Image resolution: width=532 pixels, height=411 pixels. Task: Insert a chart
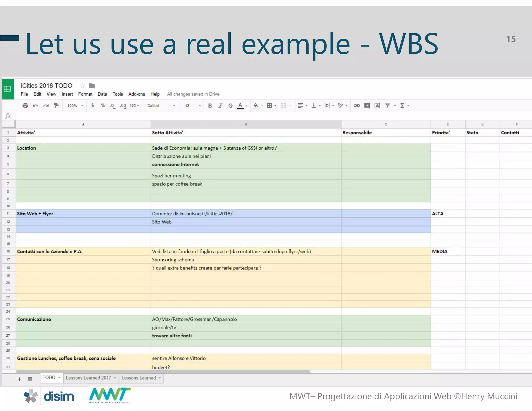tap(377, 105)
